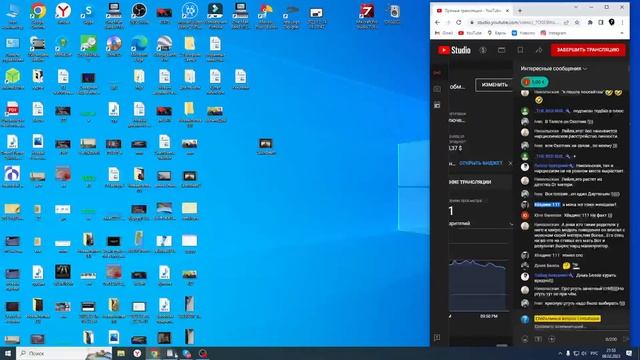The width and height of the screenshot is (640, 360).
Task: Bookmark this page with the star icon
Action: [x=577, y=22]
